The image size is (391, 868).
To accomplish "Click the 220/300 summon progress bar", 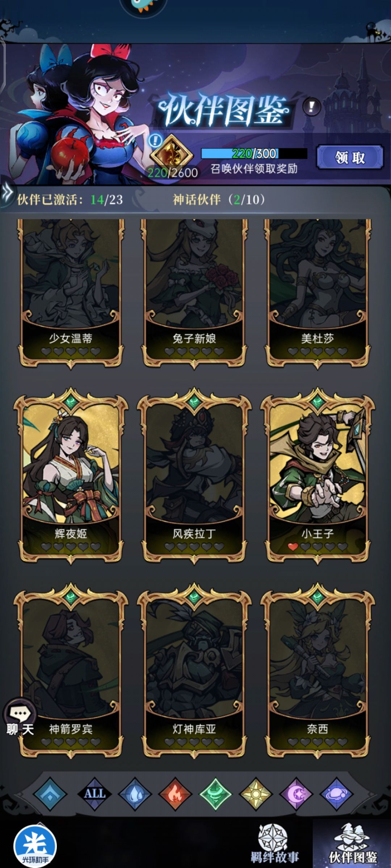I will [x=254, y=153].
